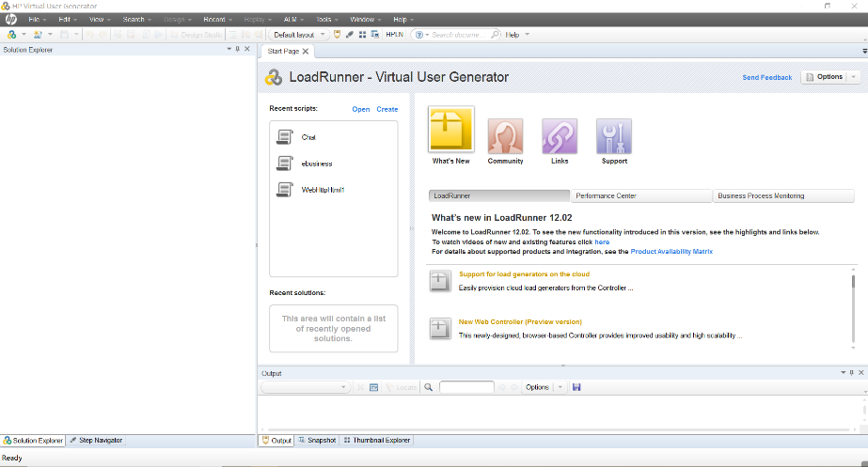Click the Thumbnail Explorer grid icon in toolbar

coord(362,35)
